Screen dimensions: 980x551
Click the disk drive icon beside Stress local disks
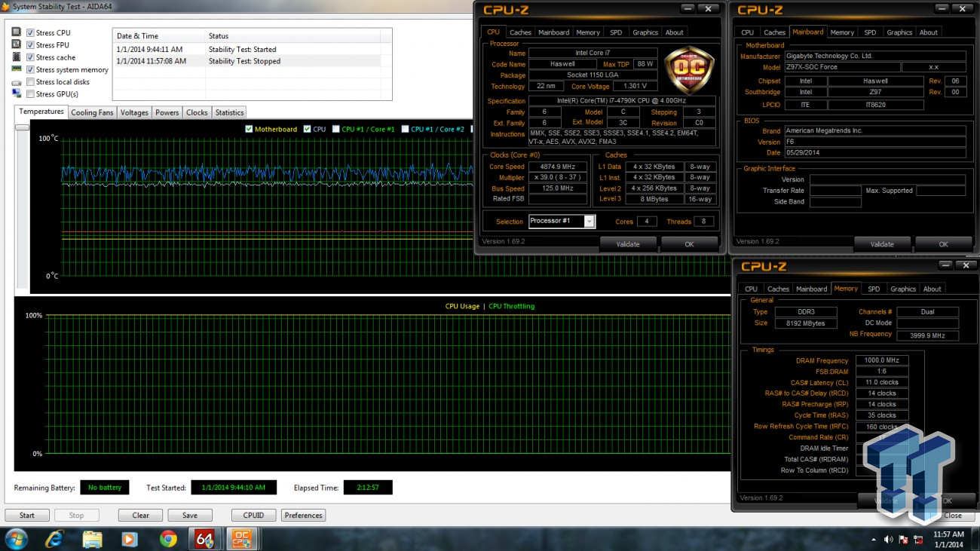(x=17, y=81)
